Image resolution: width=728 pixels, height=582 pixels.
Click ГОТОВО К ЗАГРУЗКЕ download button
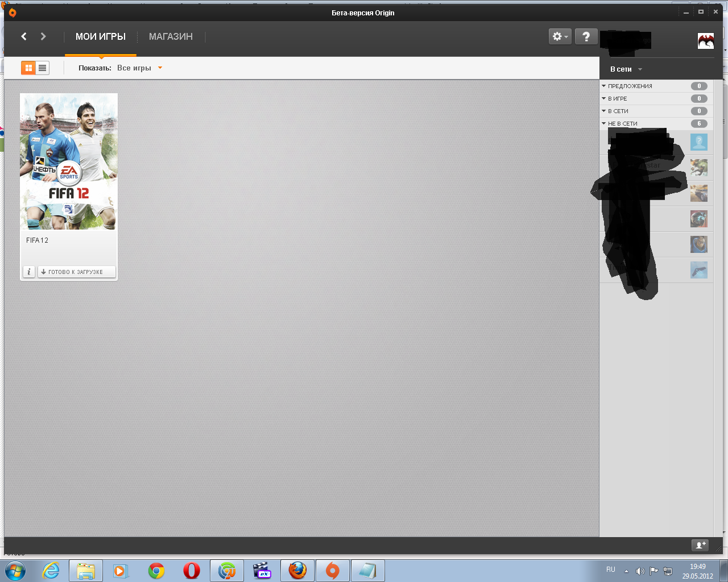point(77,272)
